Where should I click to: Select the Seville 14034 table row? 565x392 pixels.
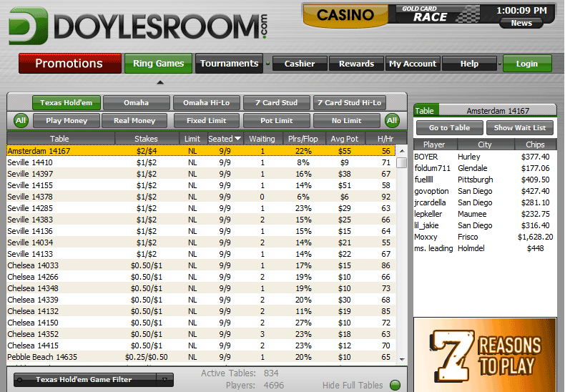click(x=201, y=242)
